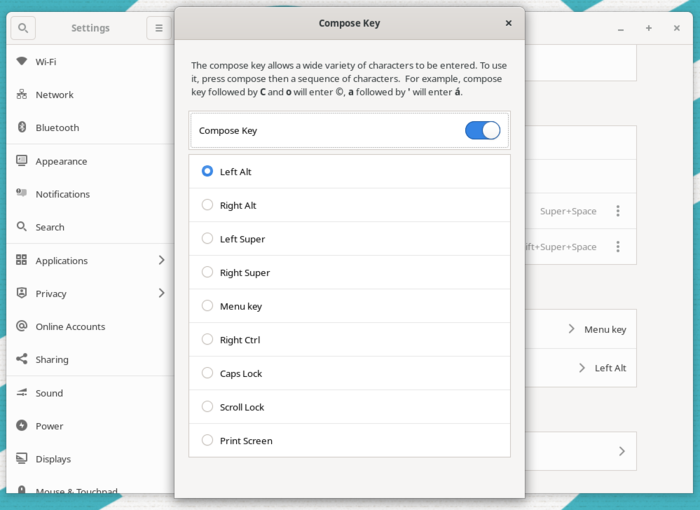Image resolution: width=700 pixels, height=510 pixels.
Task: Open the chevron beside Menu key in Settings
Action: [571, 329]
